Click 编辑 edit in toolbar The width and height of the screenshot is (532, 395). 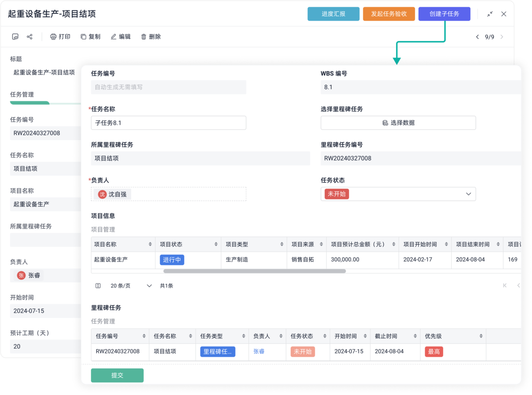[121, 37]
